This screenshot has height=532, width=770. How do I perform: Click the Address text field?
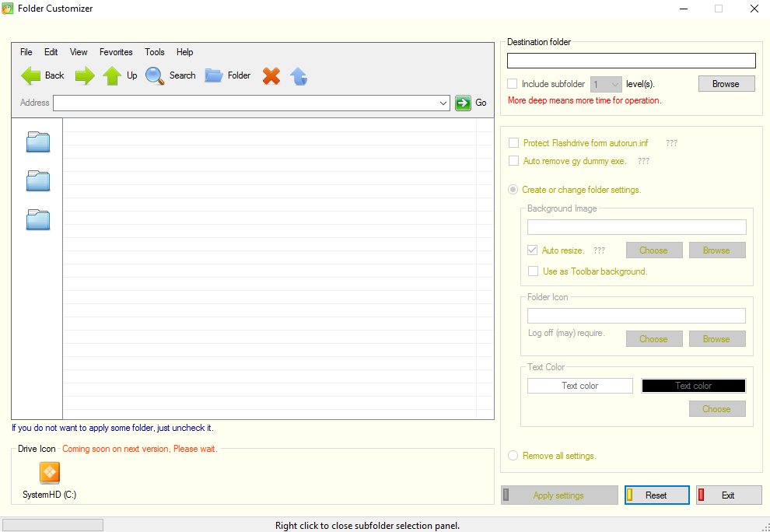coord(251,103)
